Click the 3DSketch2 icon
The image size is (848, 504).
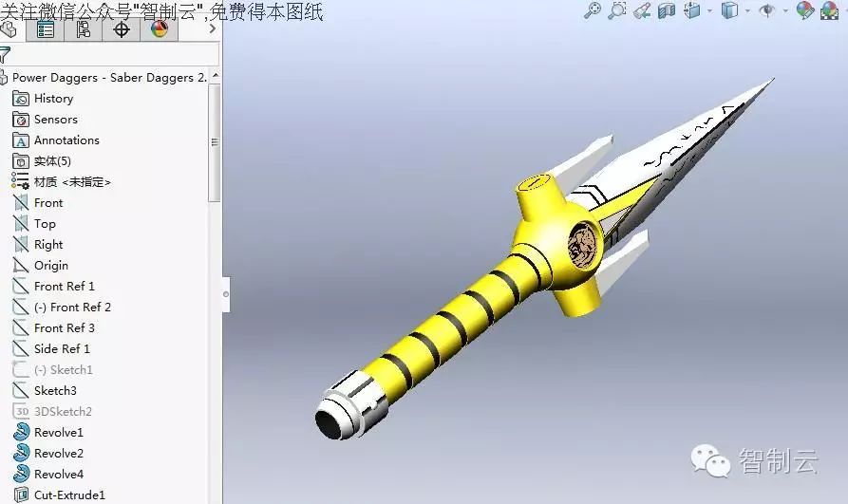coord(21,412)
